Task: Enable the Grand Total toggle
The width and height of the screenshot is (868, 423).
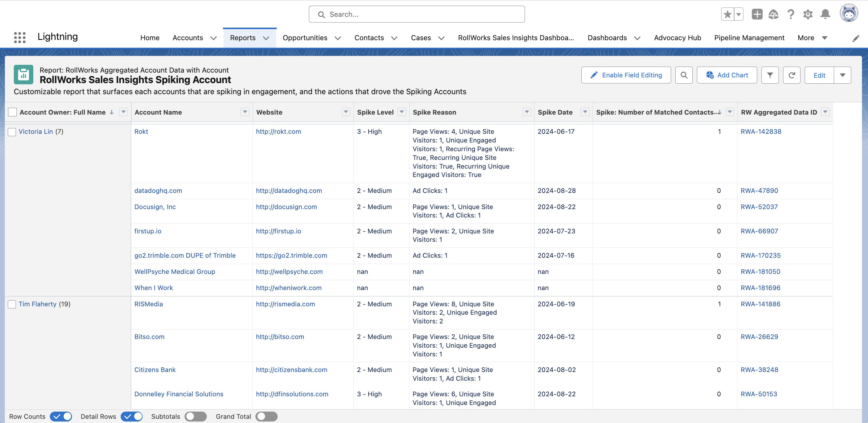Action: [x=266, y=417]
